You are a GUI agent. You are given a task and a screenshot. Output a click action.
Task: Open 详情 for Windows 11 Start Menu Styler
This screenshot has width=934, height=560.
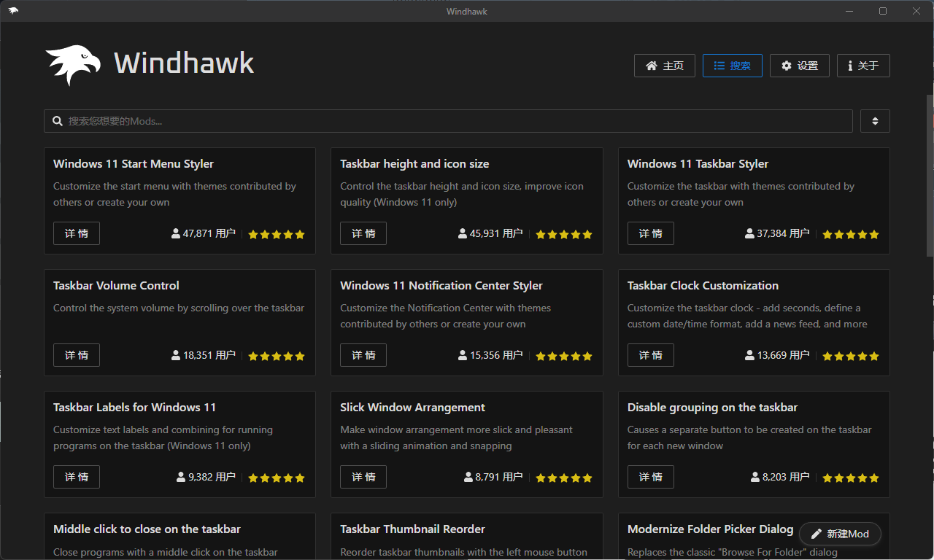pyautogui.click(x=76, y=233)
